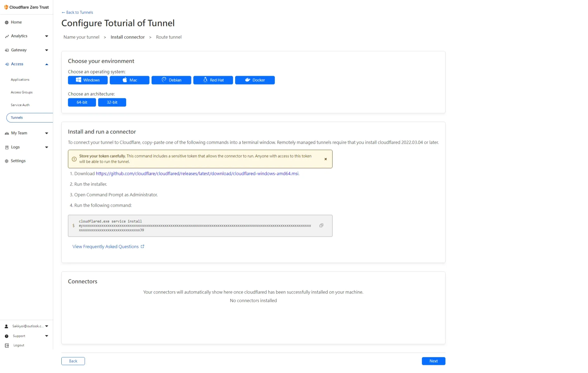Expand the Gateway menu arrow
The height and width of the screenshot is (373, 588).
pyautogui.click(x=47, y=50)
